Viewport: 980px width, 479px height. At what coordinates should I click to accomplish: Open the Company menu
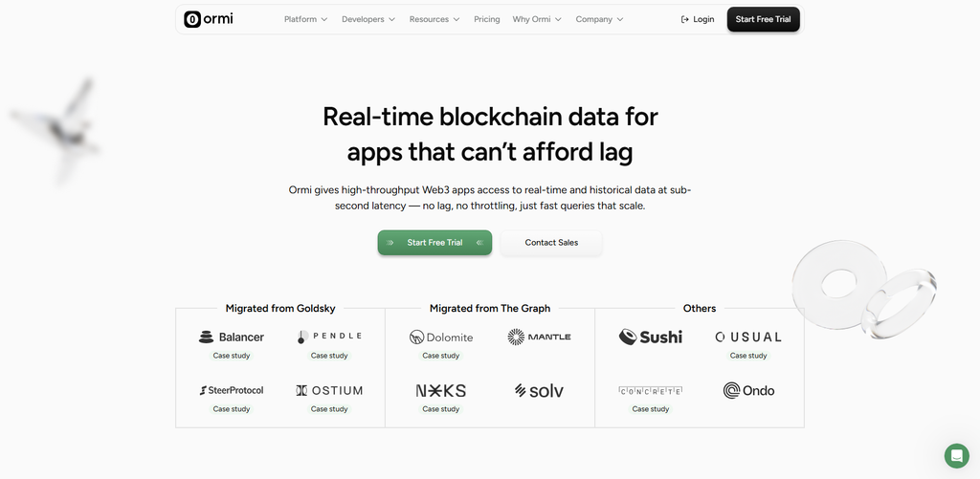click(599, 19)
